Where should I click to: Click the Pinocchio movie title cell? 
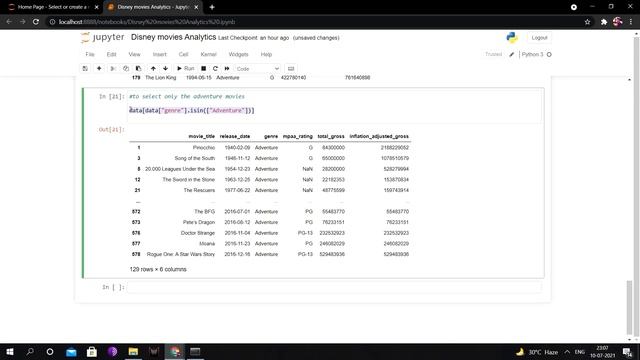pyautogui.click(x=203, y=147)
